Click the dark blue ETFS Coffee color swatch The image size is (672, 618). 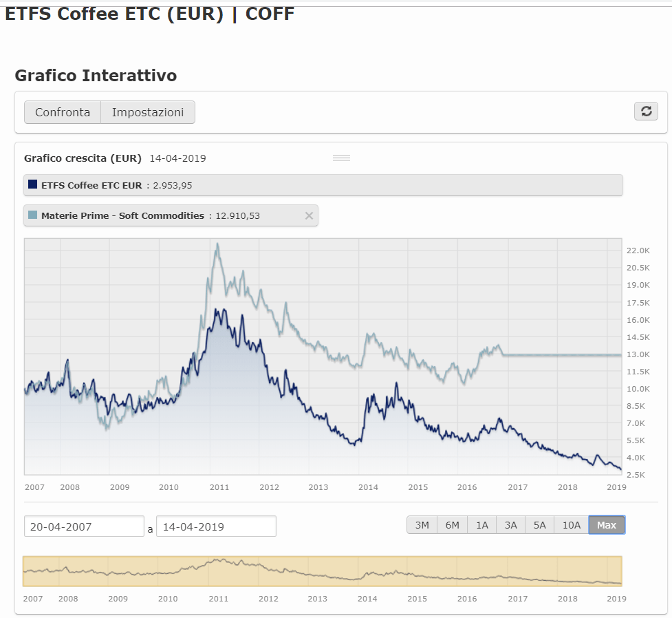(32, 184)
